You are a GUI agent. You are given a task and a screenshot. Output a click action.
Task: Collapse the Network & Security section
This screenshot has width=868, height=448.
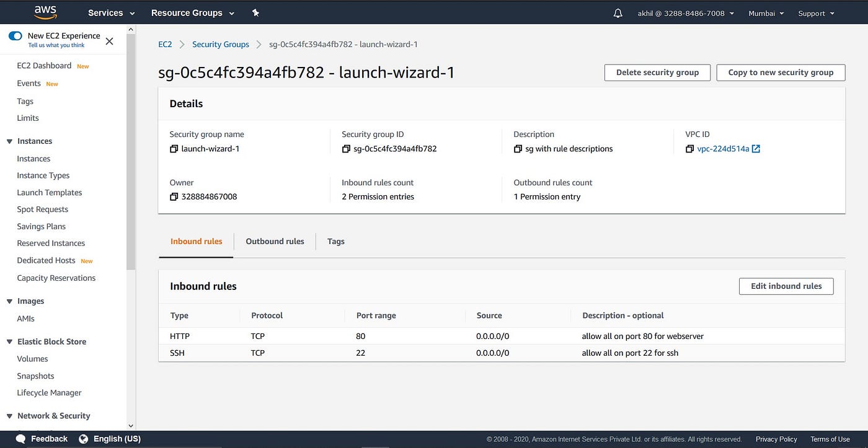coord(9,416)
